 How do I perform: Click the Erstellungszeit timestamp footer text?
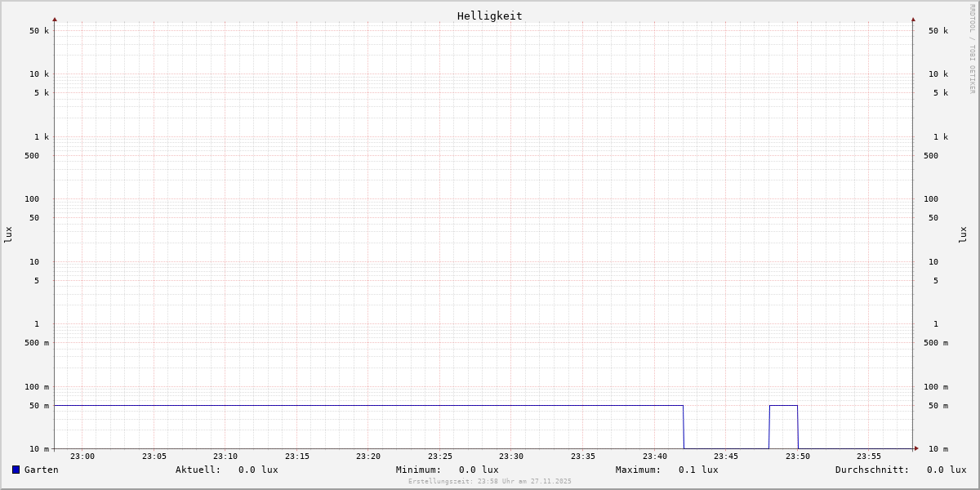(490, 481)
